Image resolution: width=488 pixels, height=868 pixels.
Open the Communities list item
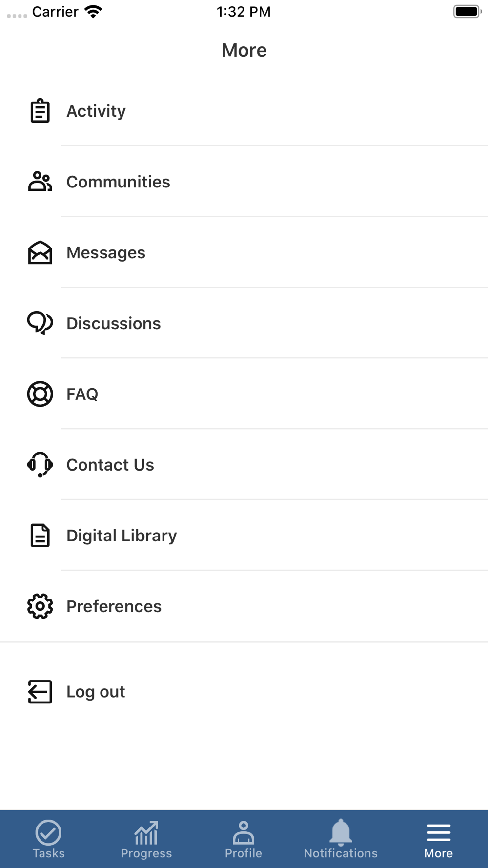118,182
